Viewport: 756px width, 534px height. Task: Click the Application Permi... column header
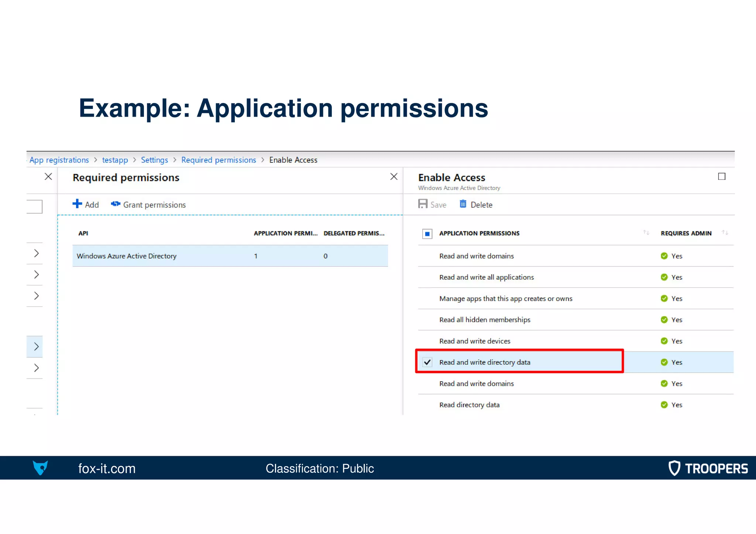286,233
